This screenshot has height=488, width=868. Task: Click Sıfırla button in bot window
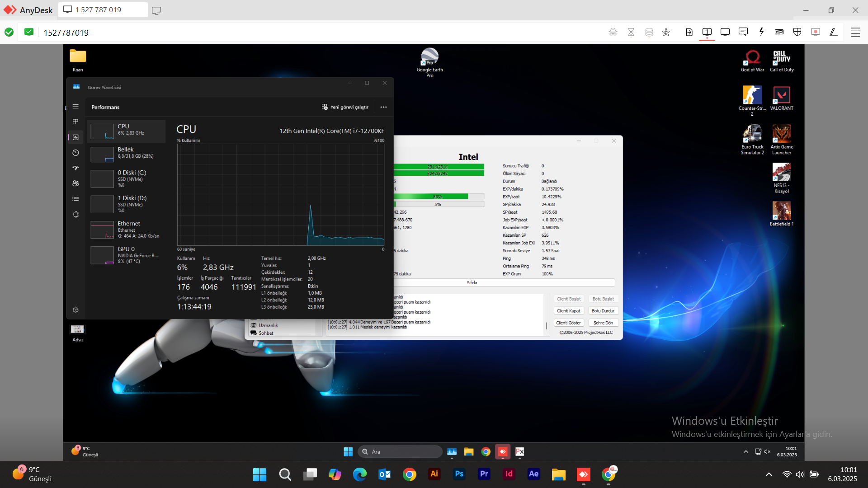[472, 282]
